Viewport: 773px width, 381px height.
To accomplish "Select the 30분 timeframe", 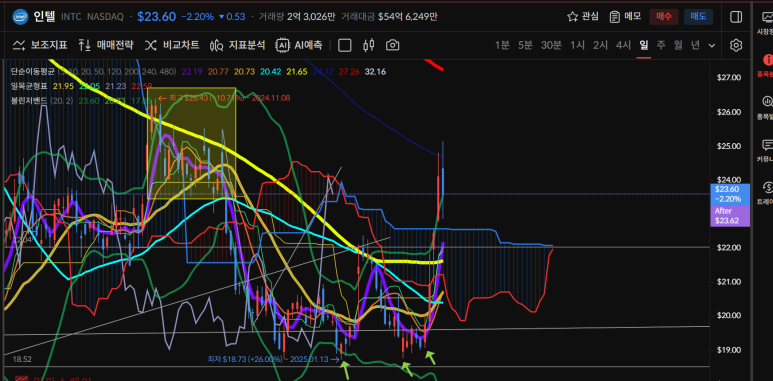I will pyautogui.click(x=551, y=45).
